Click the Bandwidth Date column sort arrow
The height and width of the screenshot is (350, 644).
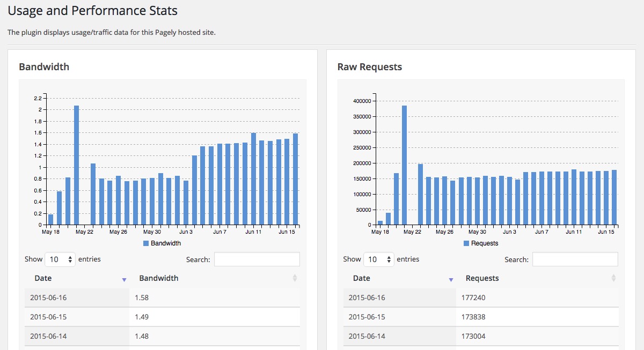point(124,280)
